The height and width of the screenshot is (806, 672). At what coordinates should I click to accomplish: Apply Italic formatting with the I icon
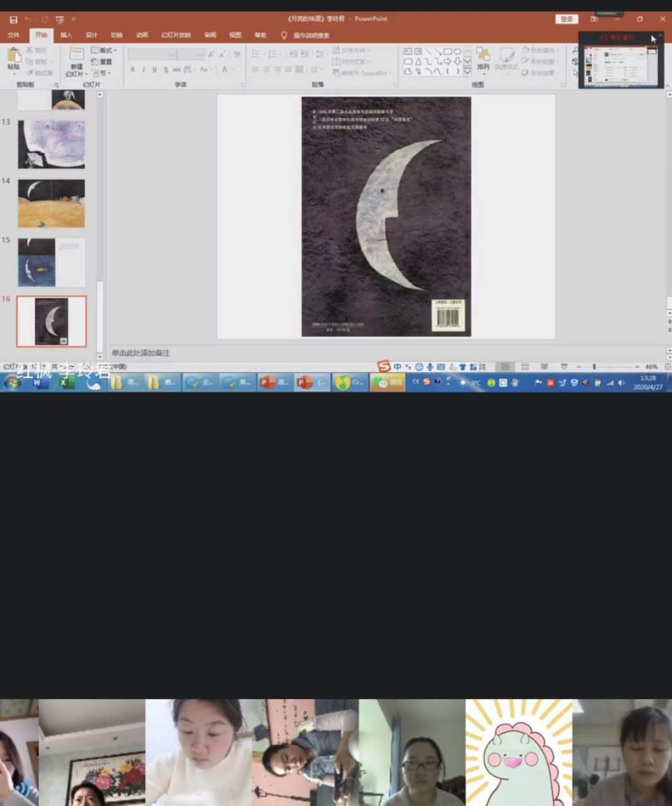click(143, 69)
